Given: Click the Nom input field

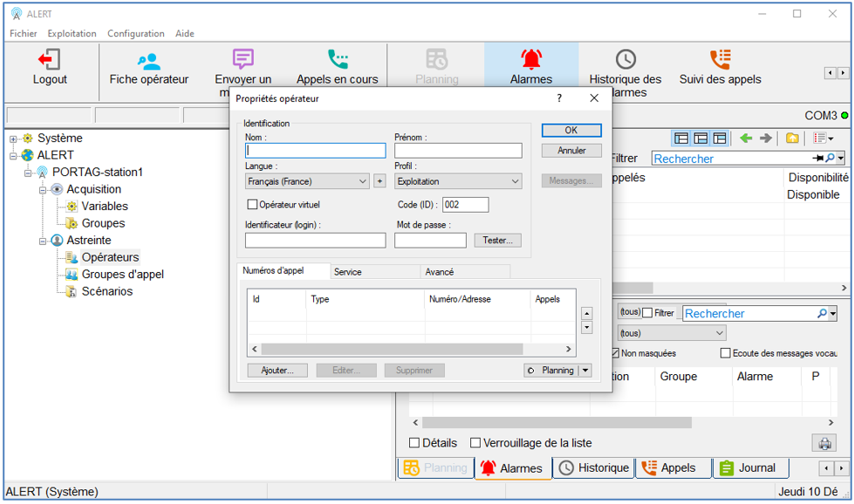Looking at the screenshot, I should coord(315,151).
